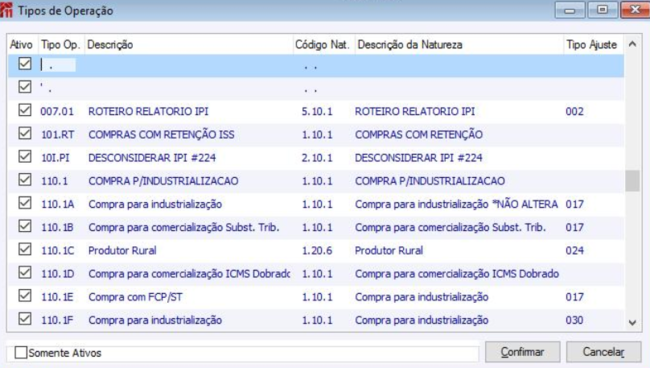The height and width of the screenshot is (368, 650).
Task: Sort by the Descrição column header
Action: click(x=188, y=44)
